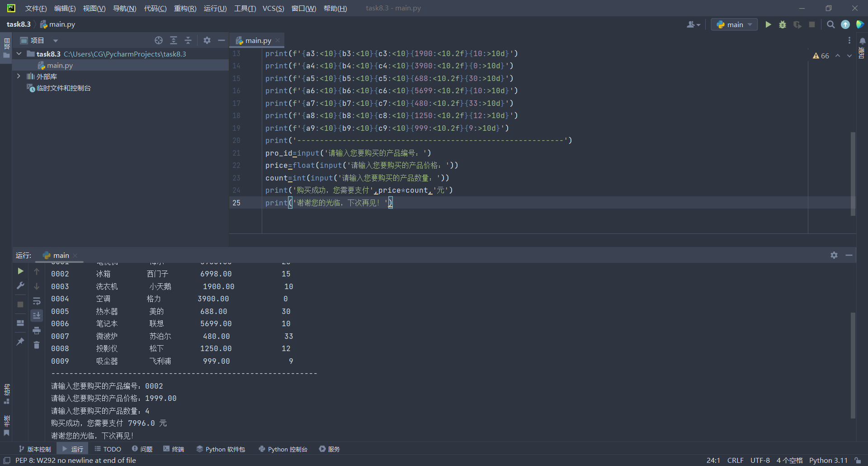Screen dimensions: 868x466
Task: Click CRLF line separator selector
Action: (735, 460)
